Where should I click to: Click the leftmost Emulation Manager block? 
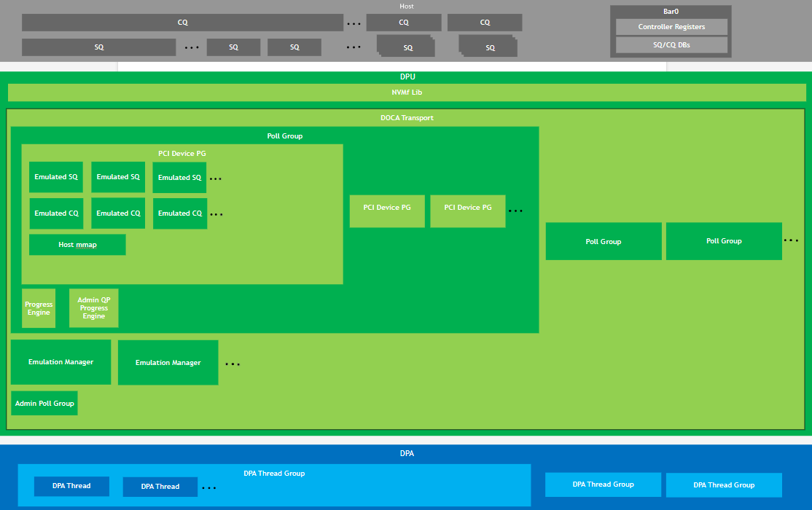[60, 362]
